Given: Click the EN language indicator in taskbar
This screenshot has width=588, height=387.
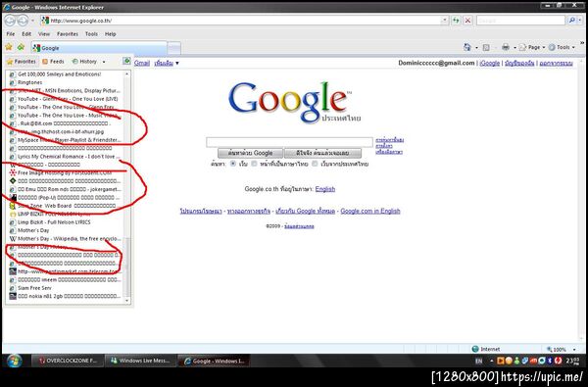Looking at the screenshot, I should coord(479,361).
